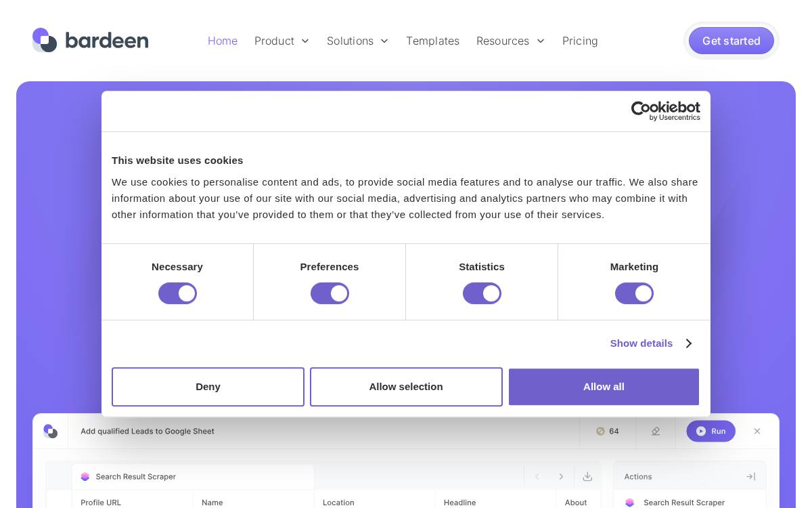Close the playbook panel with X
The width and height of the screenshot is (812, 508).
(x=757, y=431)
